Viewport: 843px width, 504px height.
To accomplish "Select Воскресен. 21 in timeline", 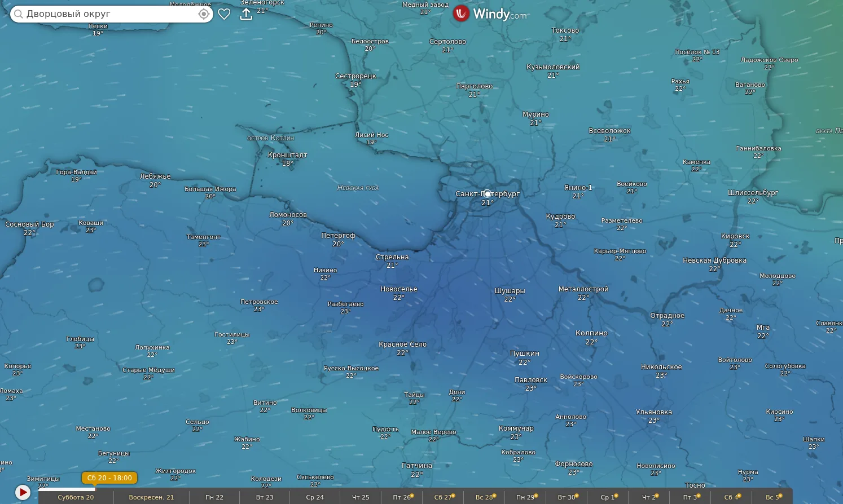I will tap(151, 497).
